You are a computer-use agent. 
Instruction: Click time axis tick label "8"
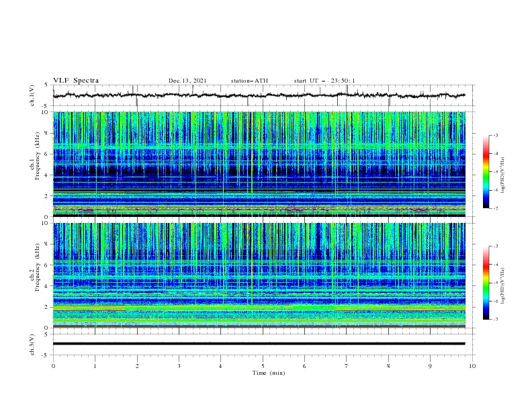(388, 366)
